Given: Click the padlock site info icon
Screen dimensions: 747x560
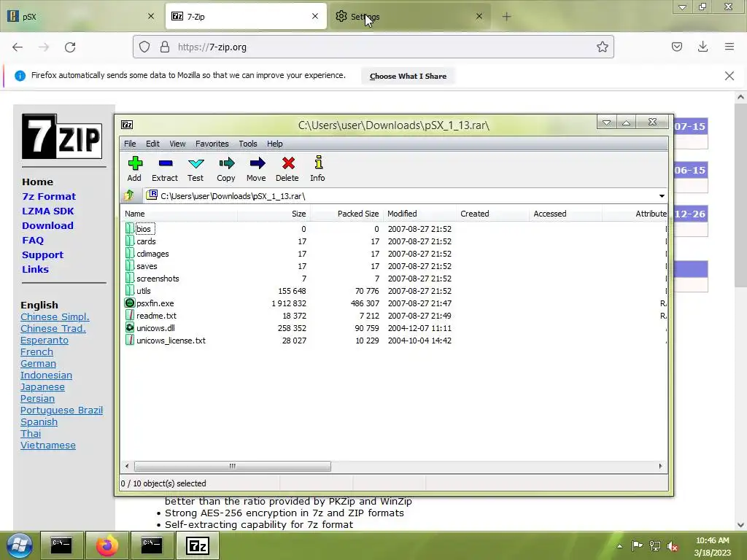Looking at the screenshot, I should (x=165, y=47).
